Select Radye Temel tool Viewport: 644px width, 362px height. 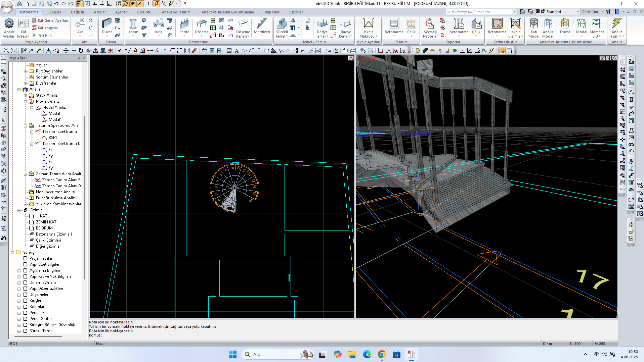click(322, 28)
